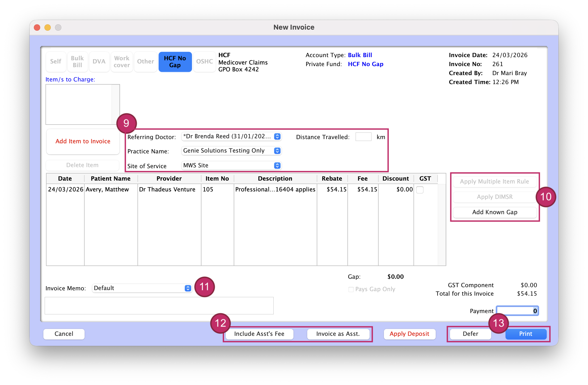Viewport: 588px width, 385px height.
Task: Click the Provider column header
Action: pos(169,179)
